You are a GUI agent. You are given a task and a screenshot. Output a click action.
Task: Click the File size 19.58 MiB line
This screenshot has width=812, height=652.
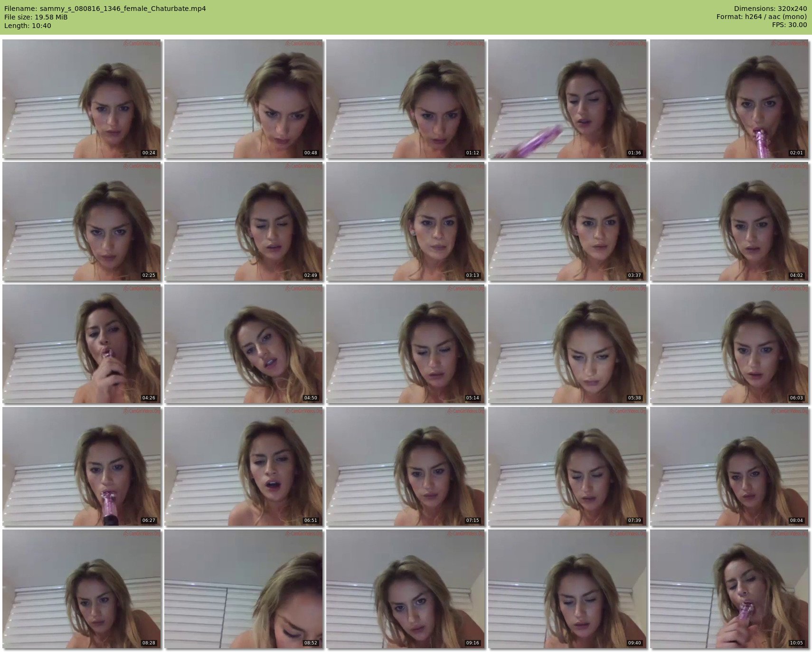click(36, 17)
